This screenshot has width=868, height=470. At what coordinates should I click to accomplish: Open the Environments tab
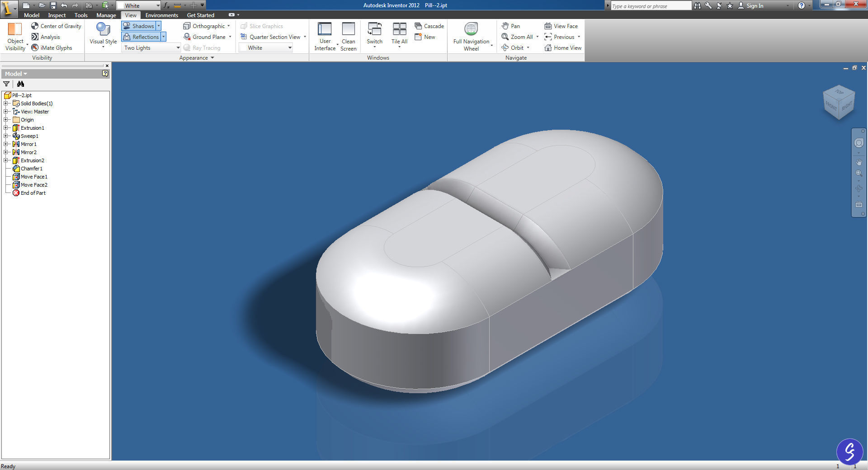[x=162, y=15]
